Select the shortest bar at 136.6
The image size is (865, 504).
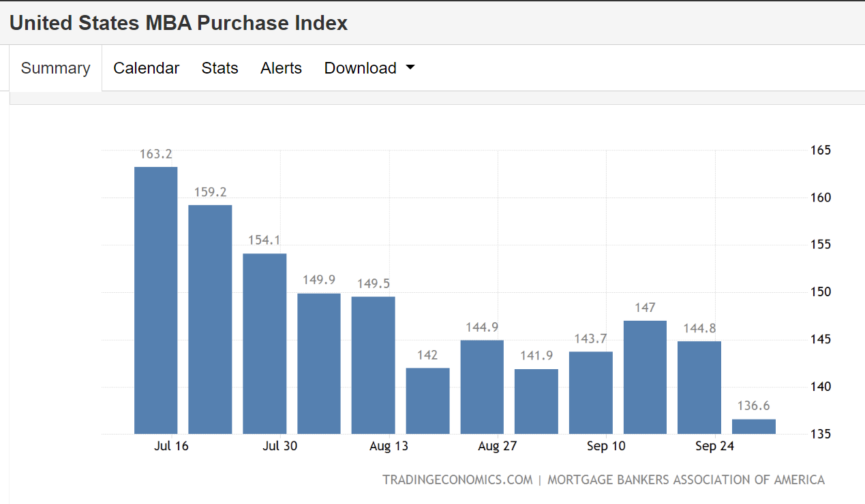(754, 426)
